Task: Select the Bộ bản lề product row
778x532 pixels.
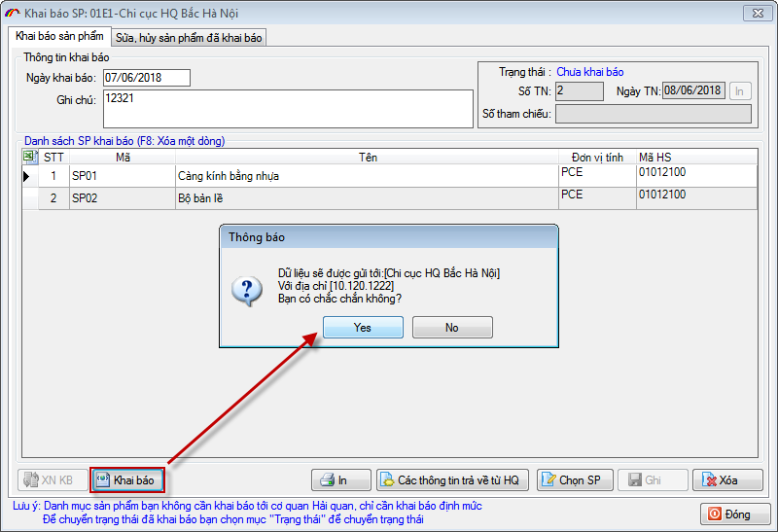Action: click(365, 198)
